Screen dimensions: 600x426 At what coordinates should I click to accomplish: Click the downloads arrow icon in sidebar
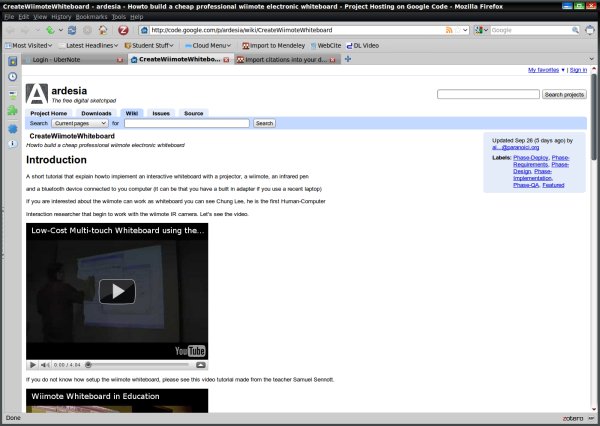click(12, 94)
